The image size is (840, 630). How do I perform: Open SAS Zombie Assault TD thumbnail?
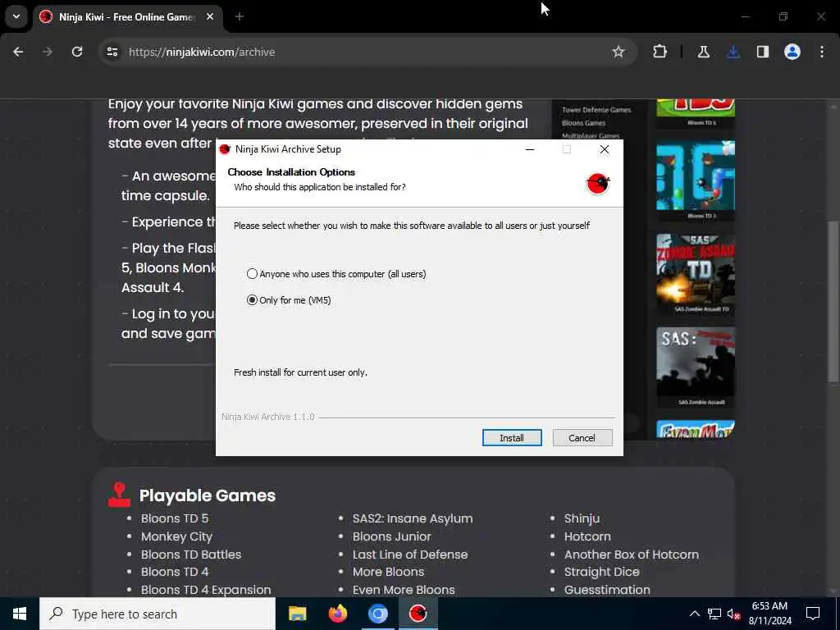(x=696, y=273)
